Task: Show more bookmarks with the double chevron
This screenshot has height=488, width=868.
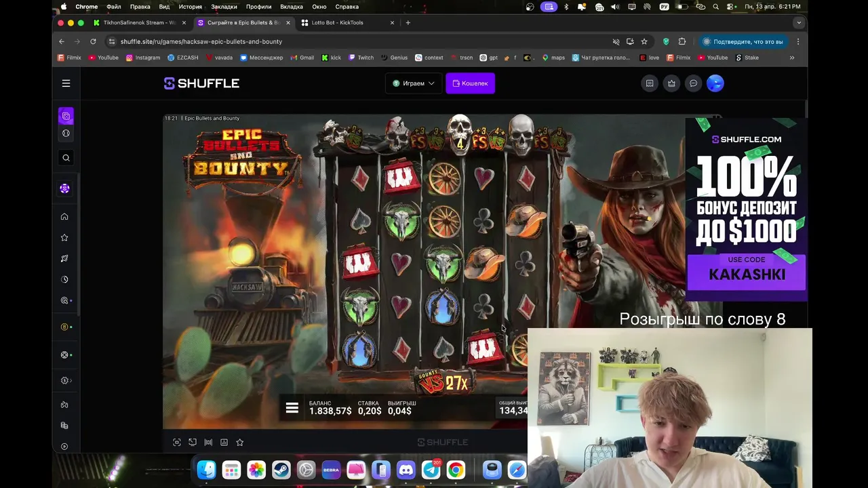Action: 791,58
